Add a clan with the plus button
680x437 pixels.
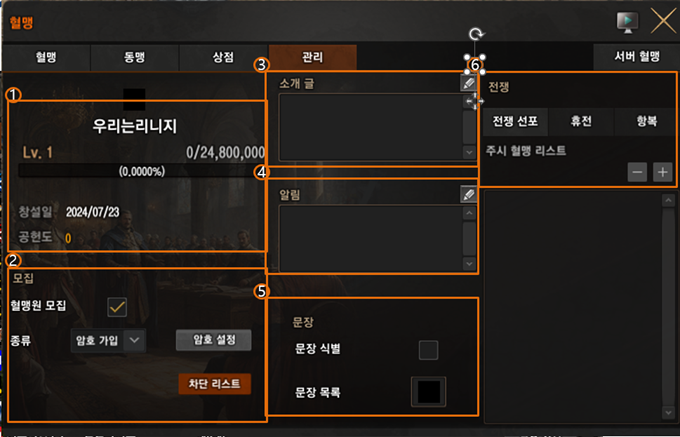663,172
